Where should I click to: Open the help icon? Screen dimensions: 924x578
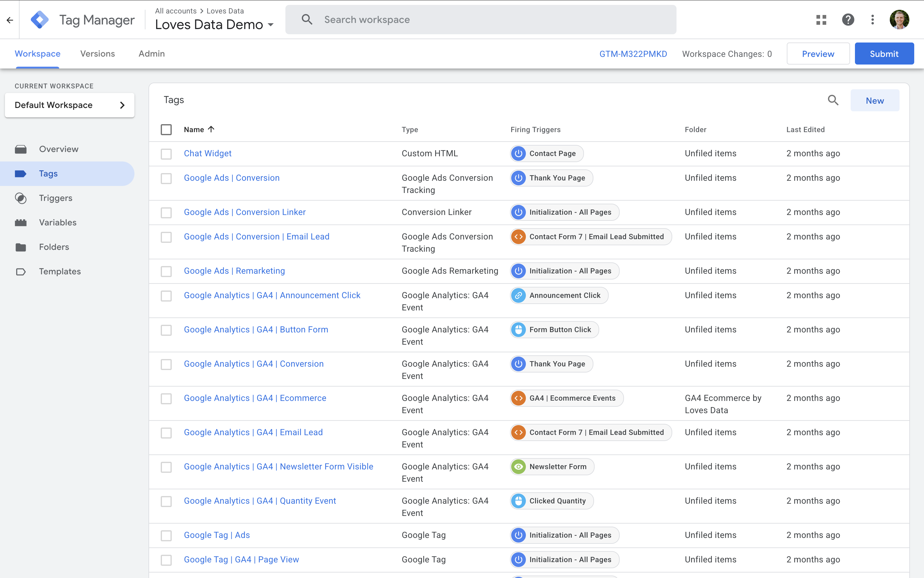click(848, 20)
